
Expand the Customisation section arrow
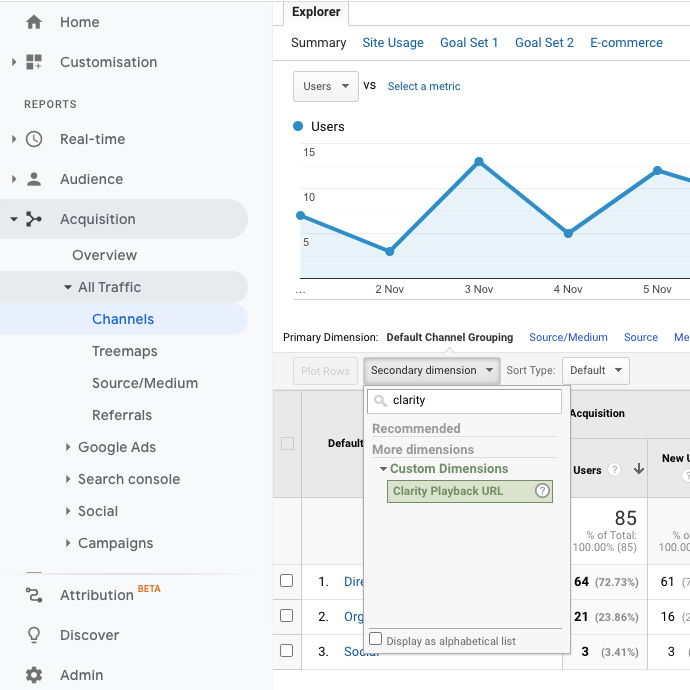[14, 62]
